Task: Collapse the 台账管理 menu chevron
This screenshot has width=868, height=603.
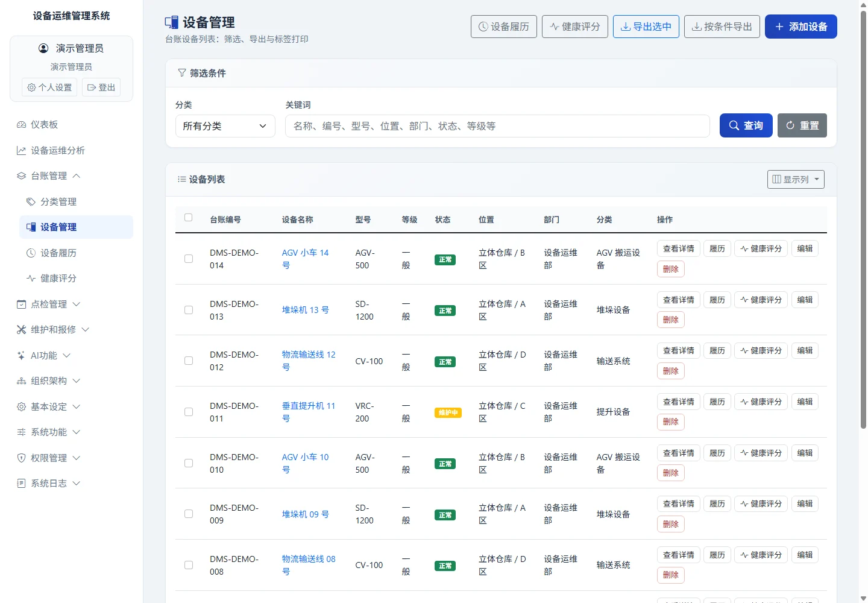Action: pyautogui.click(x=77, y=176)
